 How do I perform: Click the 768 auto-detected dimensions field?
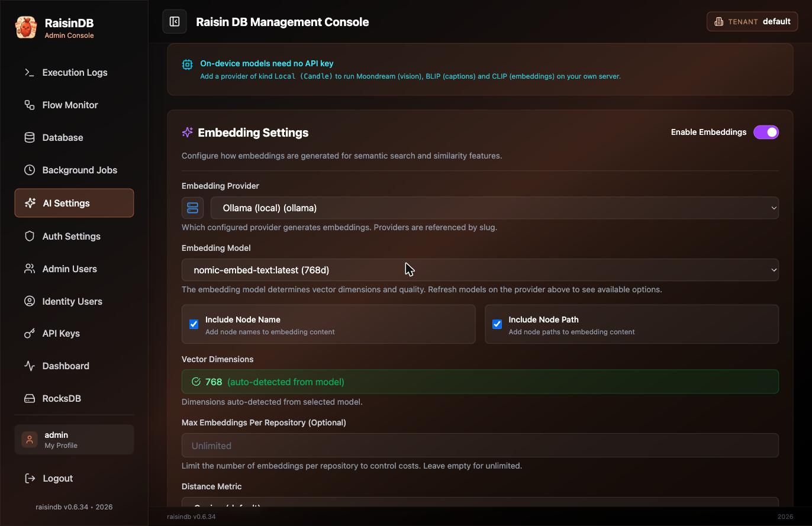480,382
